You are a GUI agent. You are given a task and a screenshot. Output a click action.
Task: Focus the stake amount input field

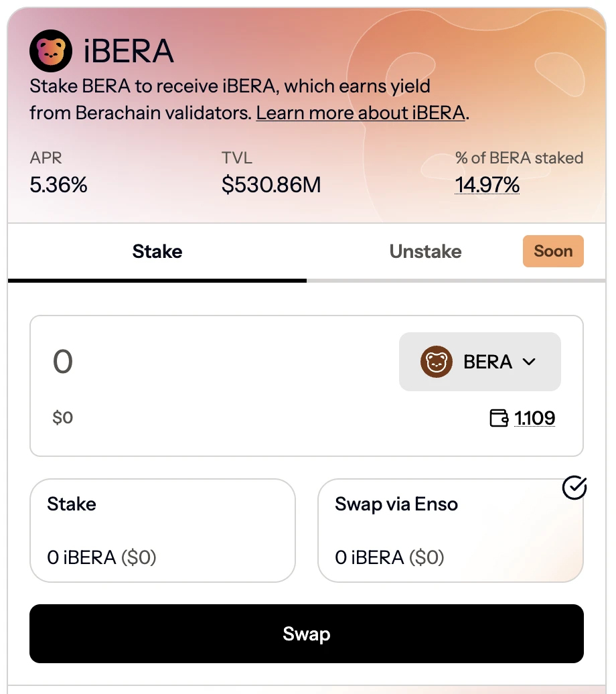click(201, 362)
